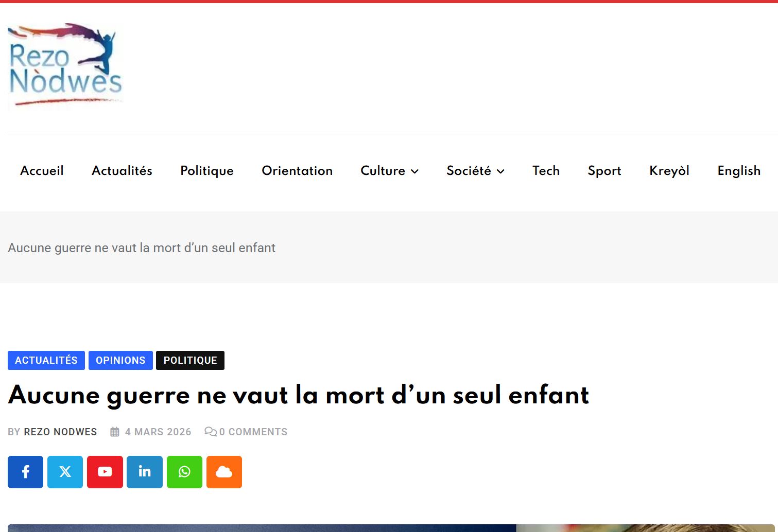
Task: Expand the Culture dropdown menu
Action: pos(389,171)
